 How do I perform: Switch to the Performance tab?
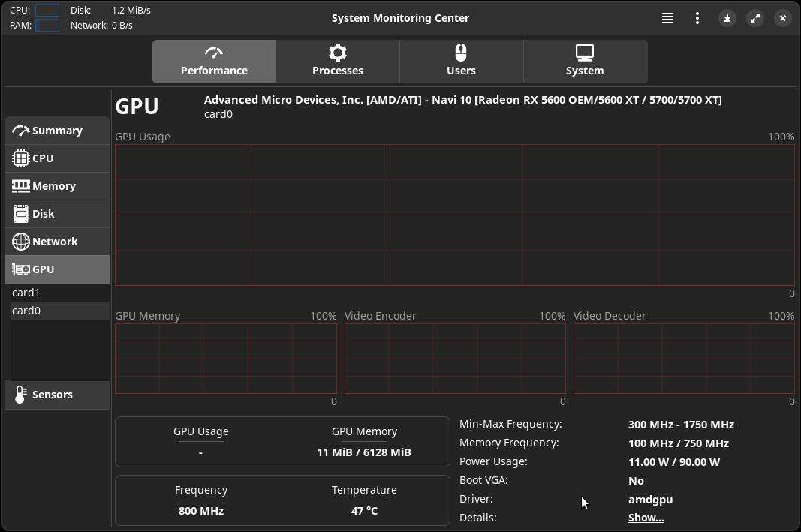click(x=214, y=62)
